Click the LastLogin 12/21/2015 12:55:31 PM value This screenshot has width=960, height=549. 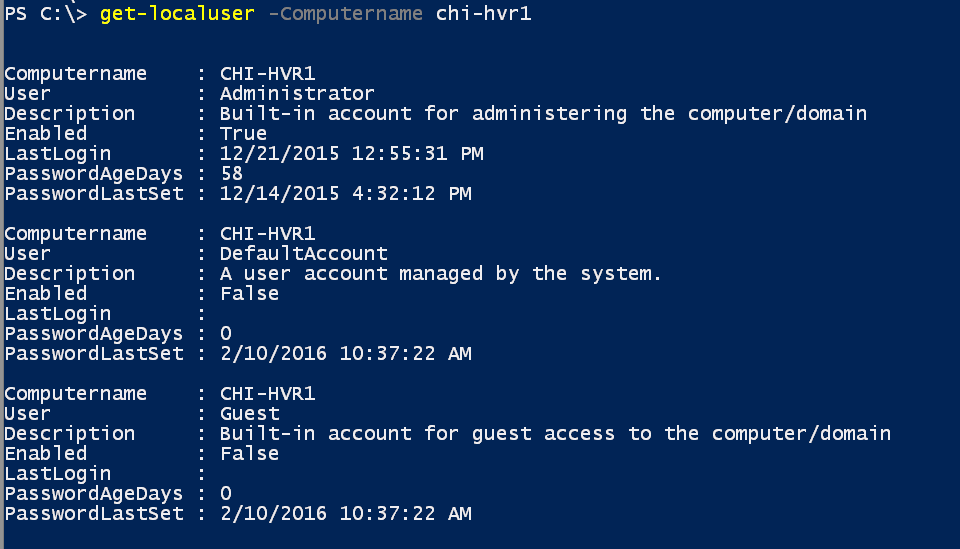click(351, 154)
